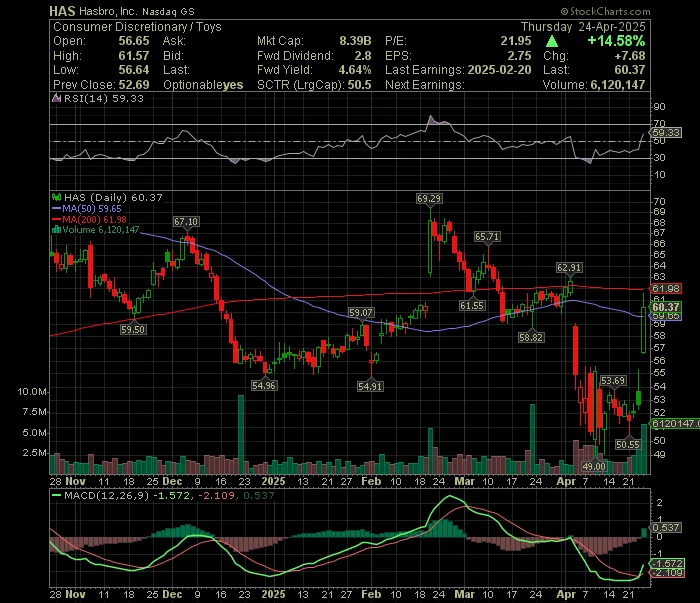Click the 61.98 MA(200) axis tag
Screen dimensions: 700x603
[x=666, y=289]
